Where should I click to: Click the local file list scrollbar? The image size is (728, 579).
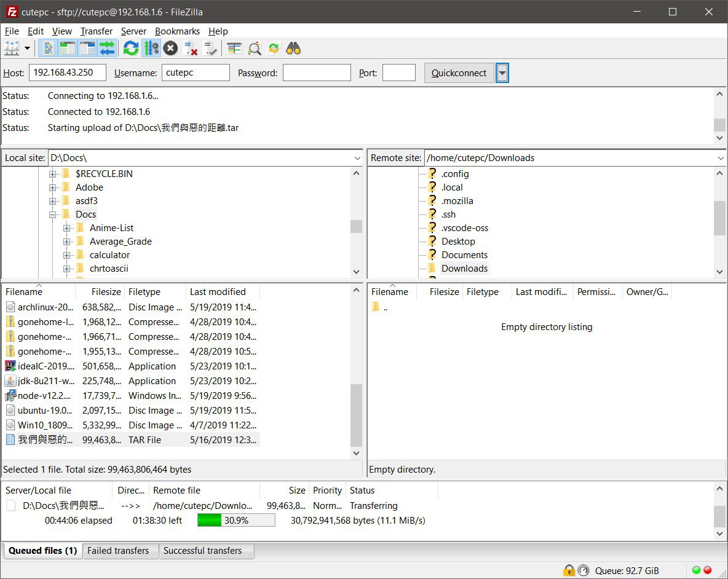point(355,416)
